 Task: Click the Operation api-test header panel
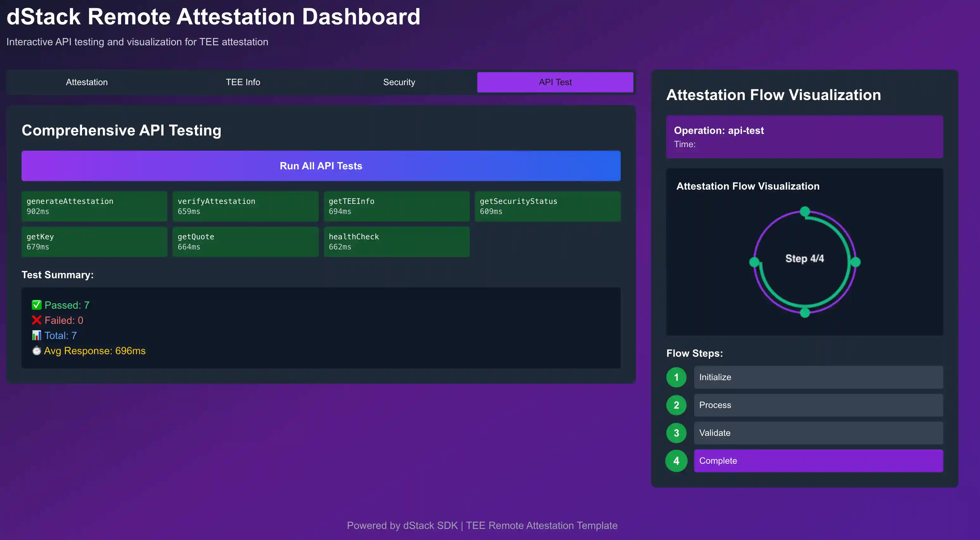(x=804, y=137)
